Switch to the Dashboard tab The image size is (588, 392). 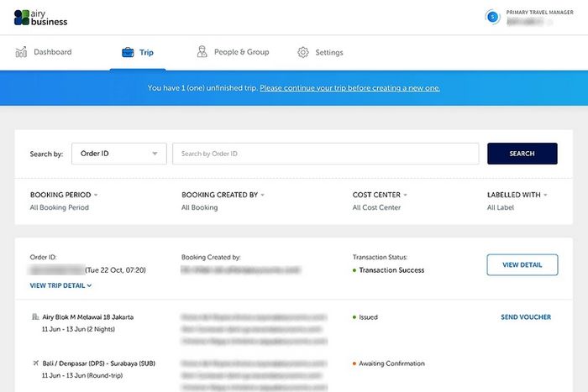click(x=52, y=52)
